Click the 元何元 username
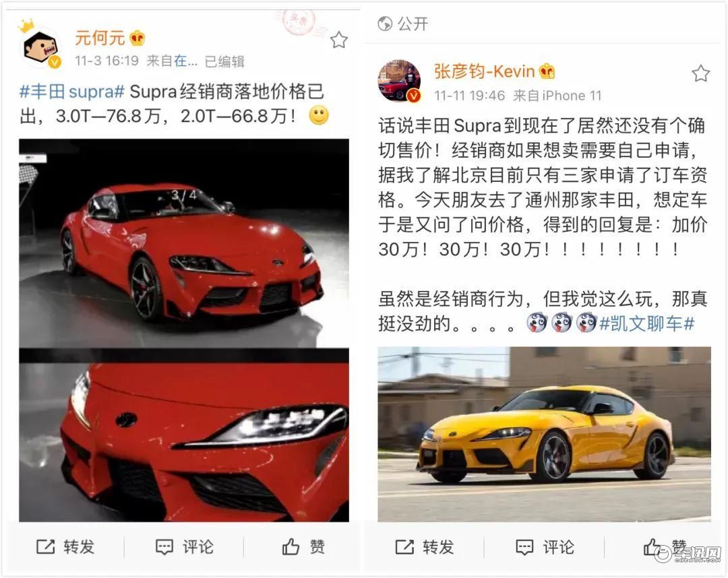The image size is (728, 578). pyautogui.click(x=100, y=38)
